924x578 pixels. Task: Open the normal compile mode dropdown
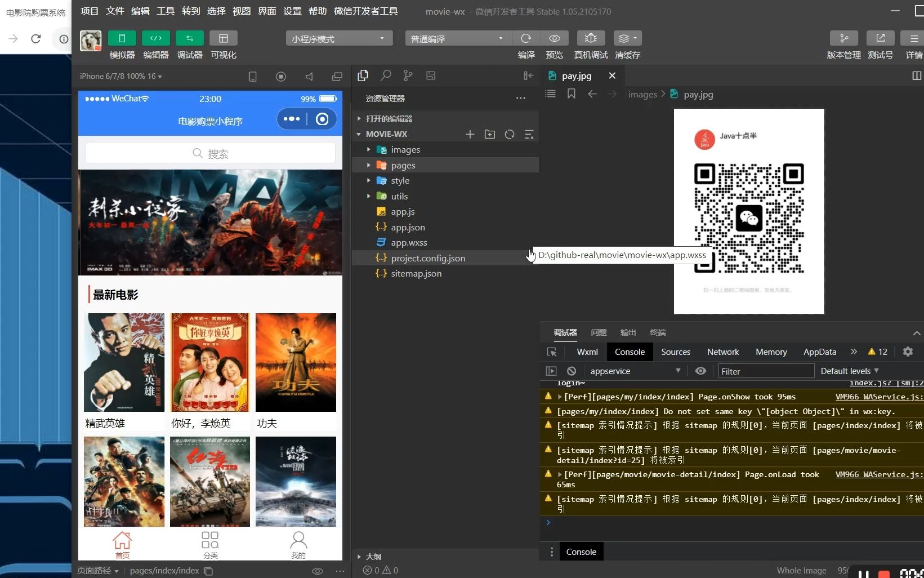457,38
